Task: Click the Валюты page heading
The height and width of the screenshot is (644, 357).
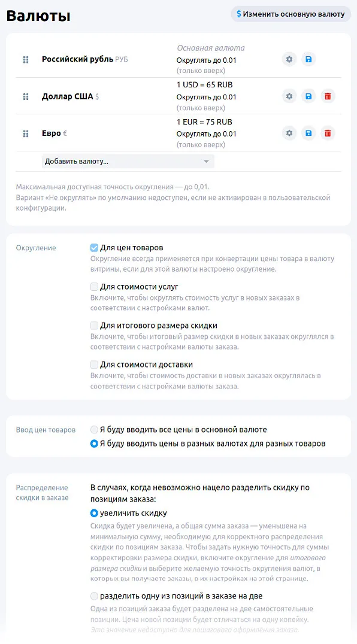Action: pyautogui.click(x=38, y=16)
